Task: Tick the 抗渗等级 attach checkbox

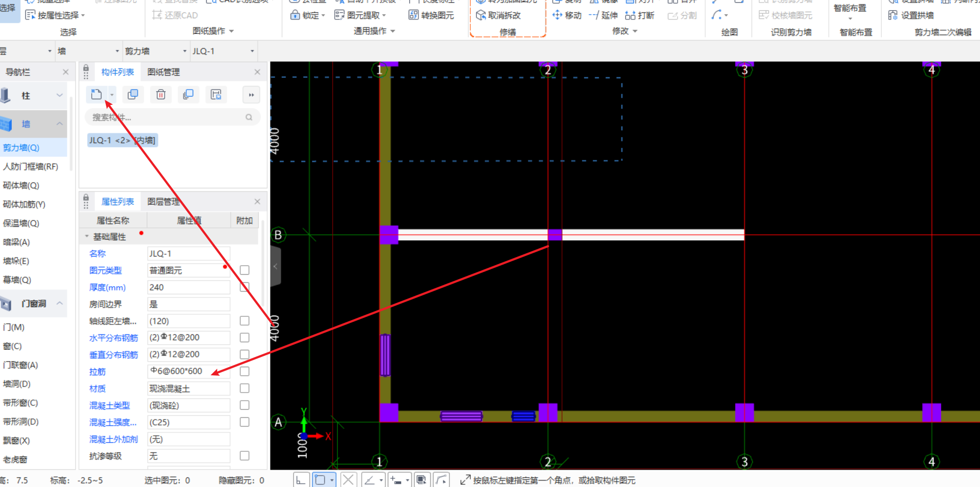Action: [245, 456]
